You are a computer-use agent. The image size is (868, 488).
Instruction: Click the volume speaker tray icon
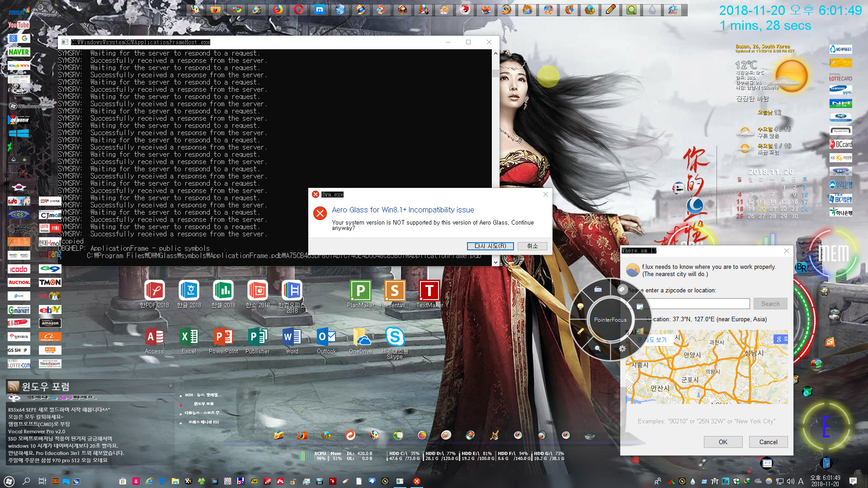tap(790, 481)
